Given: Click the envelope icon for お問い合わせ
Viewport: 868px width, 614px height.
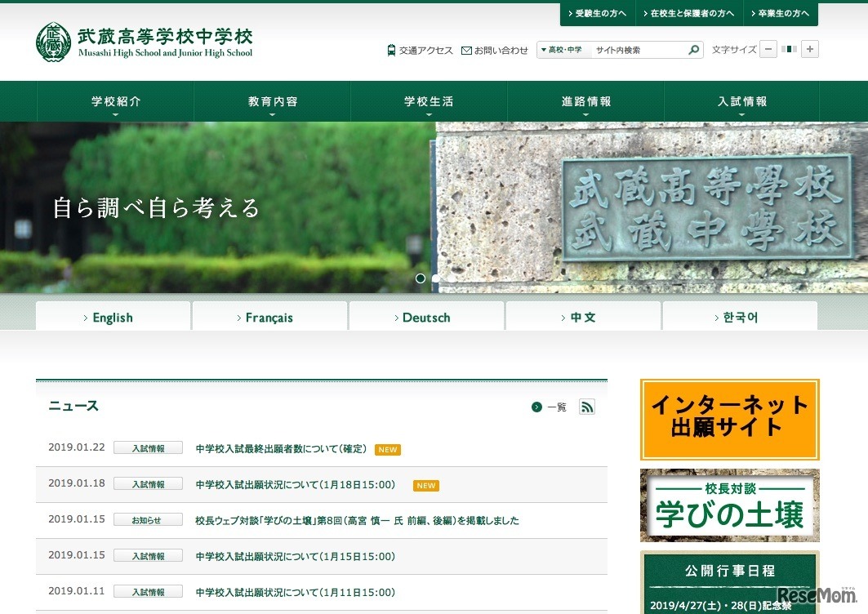Looking at the screenshot, I should [x=465, y=50].
